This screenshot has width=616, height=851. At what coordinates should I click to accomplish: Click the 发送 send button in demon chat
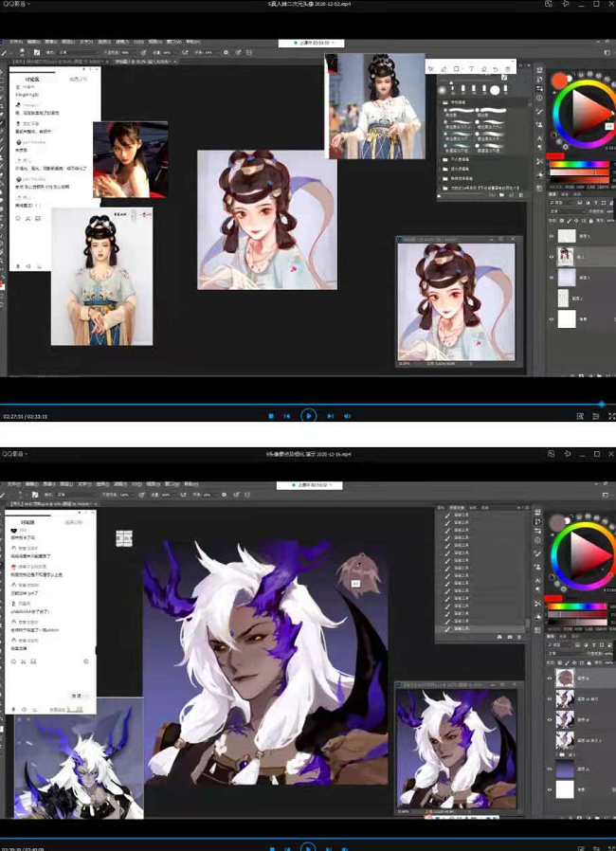[76, 696]
